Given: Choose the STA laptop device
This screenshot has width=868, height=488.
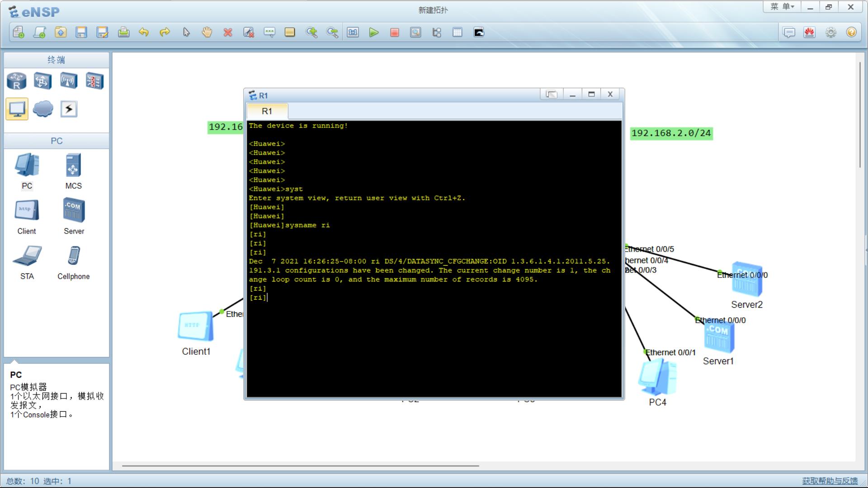Looking at the screenshot, I should point(27,262).
